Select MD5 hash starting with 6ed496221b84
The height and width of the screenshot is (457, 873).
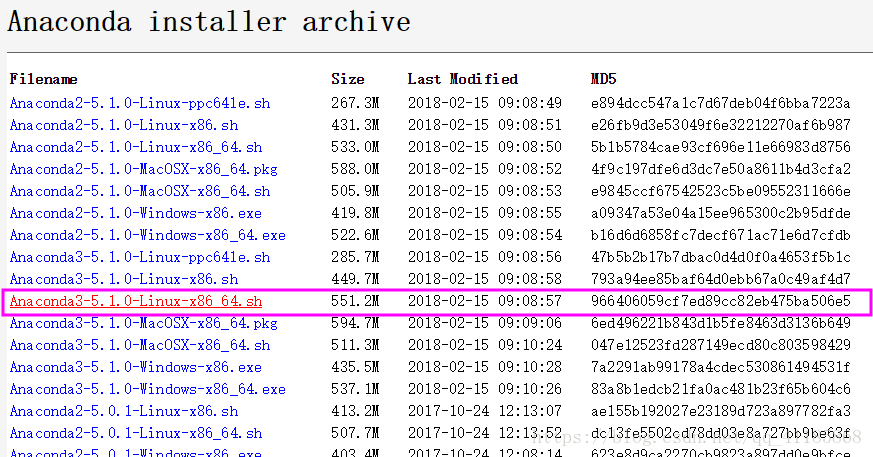click(x=721, y=323)
